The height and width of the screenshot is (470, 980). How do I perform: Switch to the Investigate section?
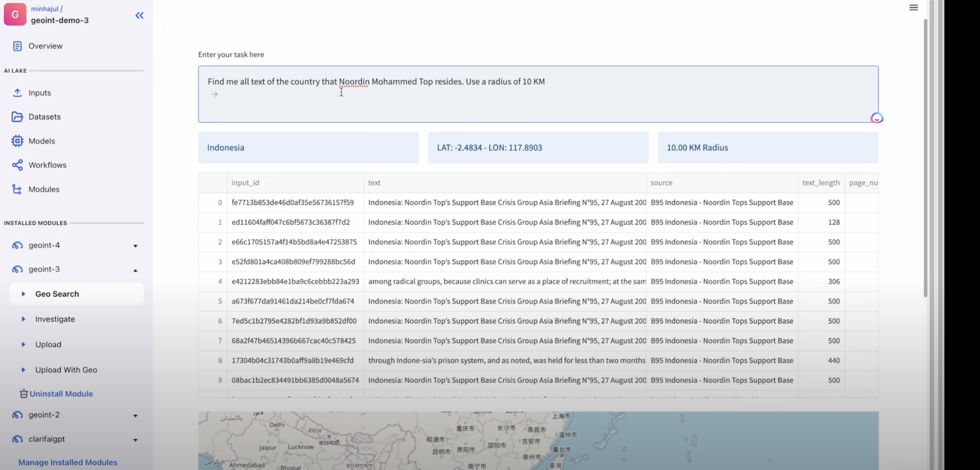(x=55, y=319)
